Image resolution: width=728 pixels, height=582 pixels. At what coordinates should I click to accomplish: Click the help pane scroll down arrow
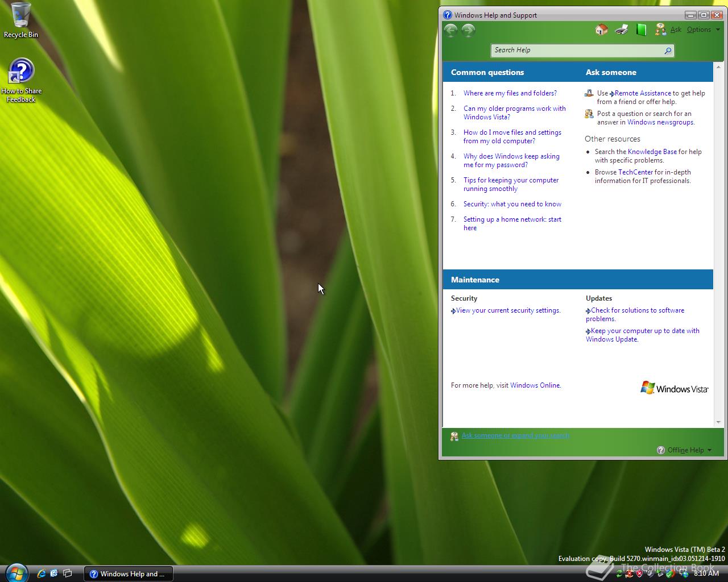tap(718, 422)
